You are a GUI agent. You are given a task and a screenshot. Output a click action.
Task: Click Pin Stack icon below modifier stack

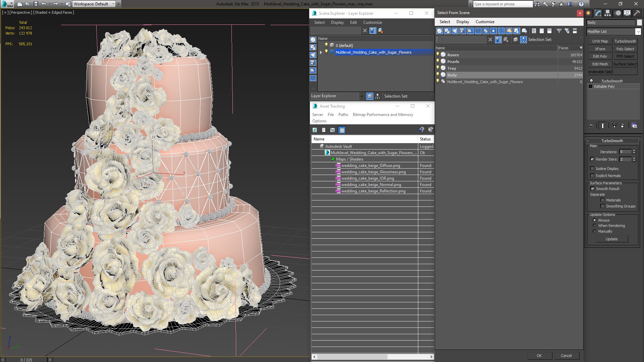pyautogui.click(x=591, y=126)
